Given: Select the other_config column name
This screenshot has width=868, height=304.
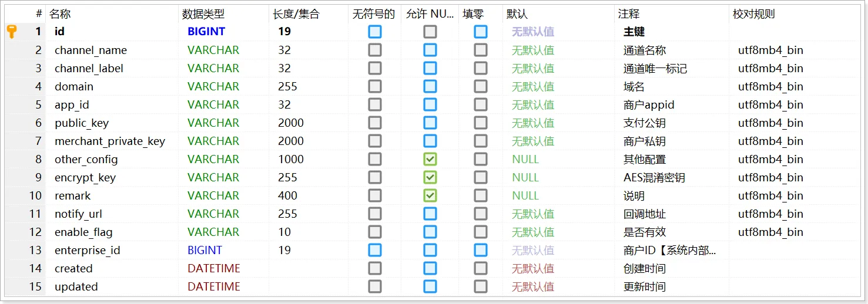Looking at the screenshot, I should click(86, 159).
